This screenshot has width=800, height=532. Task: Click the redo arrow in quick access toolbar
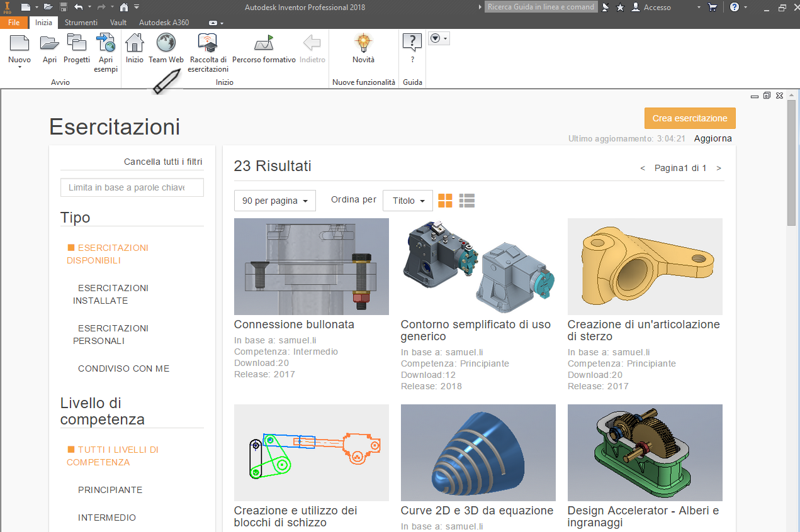tap(102, 7)
